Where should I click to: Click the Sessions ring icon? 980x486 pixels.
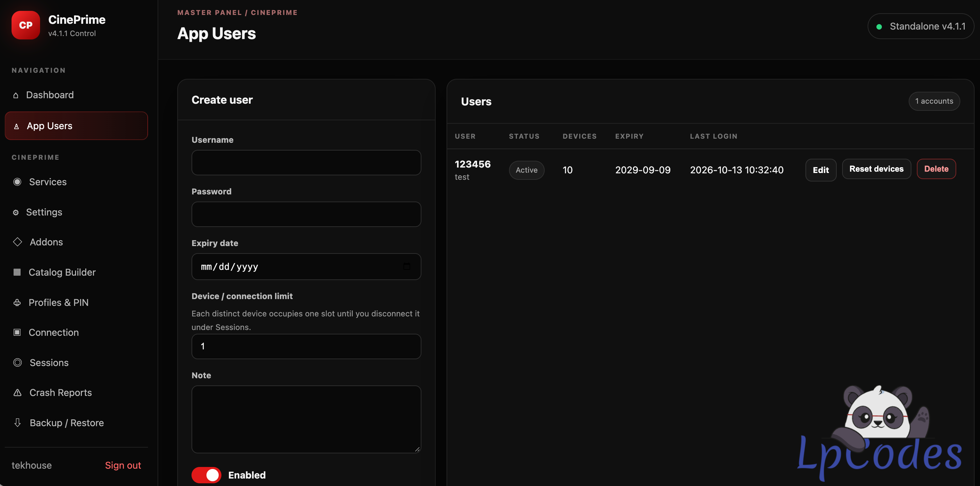pyautogui.click(x=18, y=363)
